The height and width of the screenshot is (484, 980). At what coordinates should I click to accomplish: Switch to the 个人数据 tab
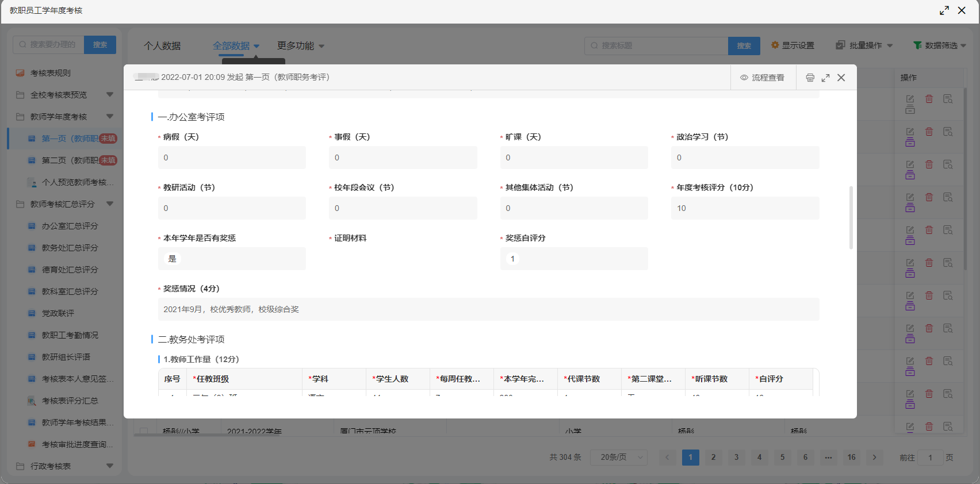[x=162, y=45]
